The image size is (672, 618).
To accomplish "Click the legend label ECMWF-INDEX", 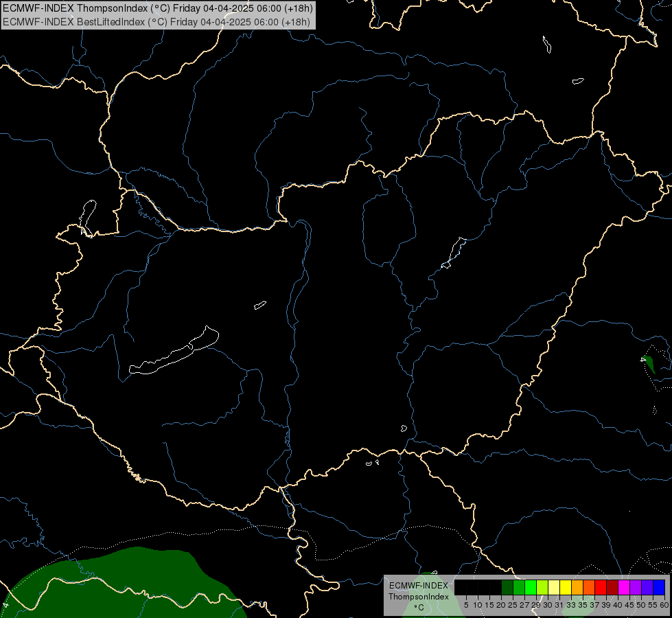I will (x=418, y=586).
